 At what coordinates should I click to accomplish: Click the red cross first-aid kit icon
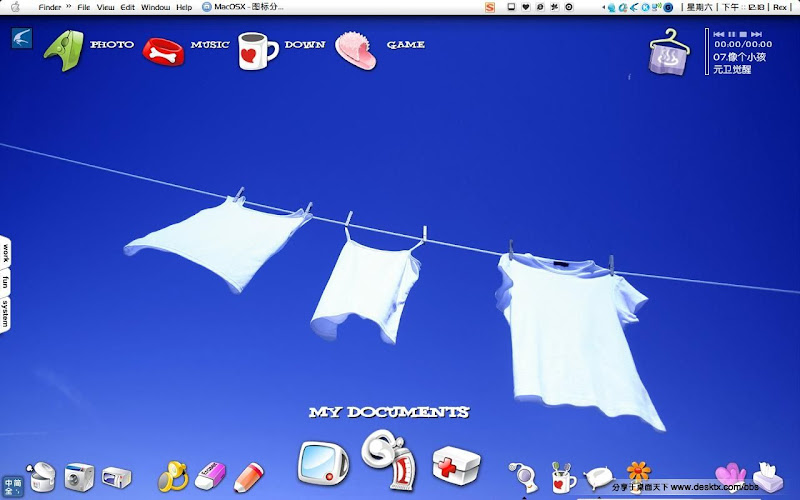(455, 465)
